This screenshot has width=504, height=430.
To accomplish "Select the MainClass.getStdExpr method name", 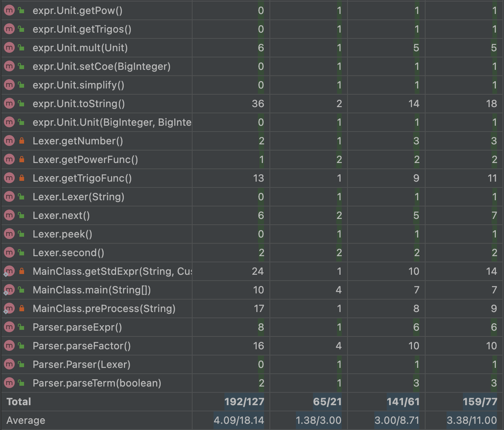I will (112, 271).
